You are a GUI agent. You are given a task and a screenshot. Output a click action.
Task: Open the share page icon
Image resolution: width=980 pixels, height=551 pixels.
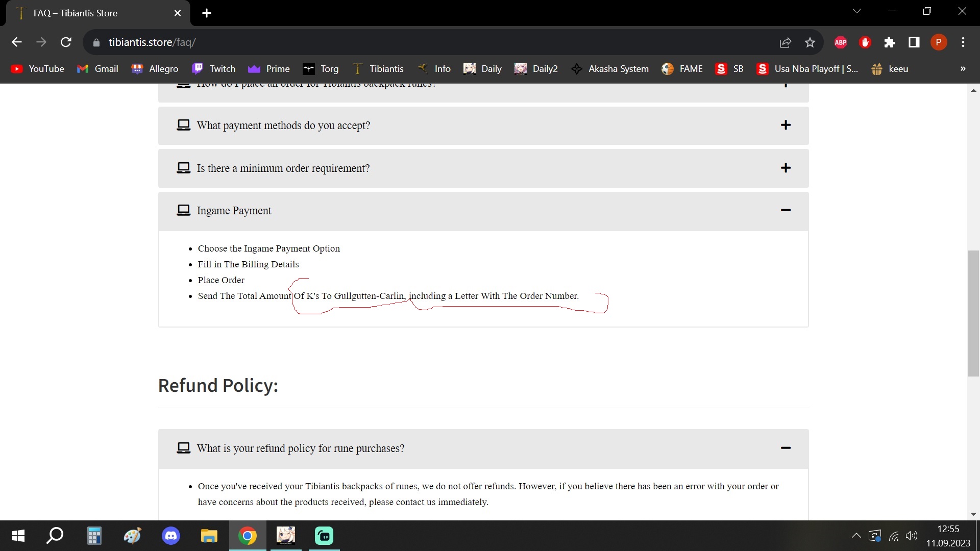point(786,42)
